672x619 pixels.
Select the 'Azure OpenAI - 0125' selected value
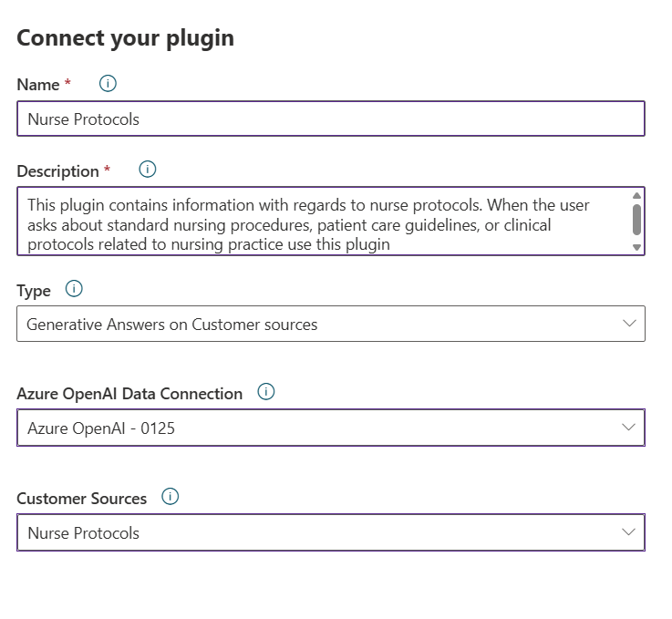pos(101,428)
